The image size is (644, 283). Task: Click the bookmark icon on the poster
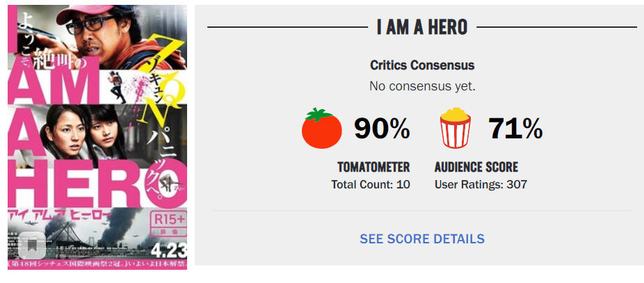tap(32, 245)
